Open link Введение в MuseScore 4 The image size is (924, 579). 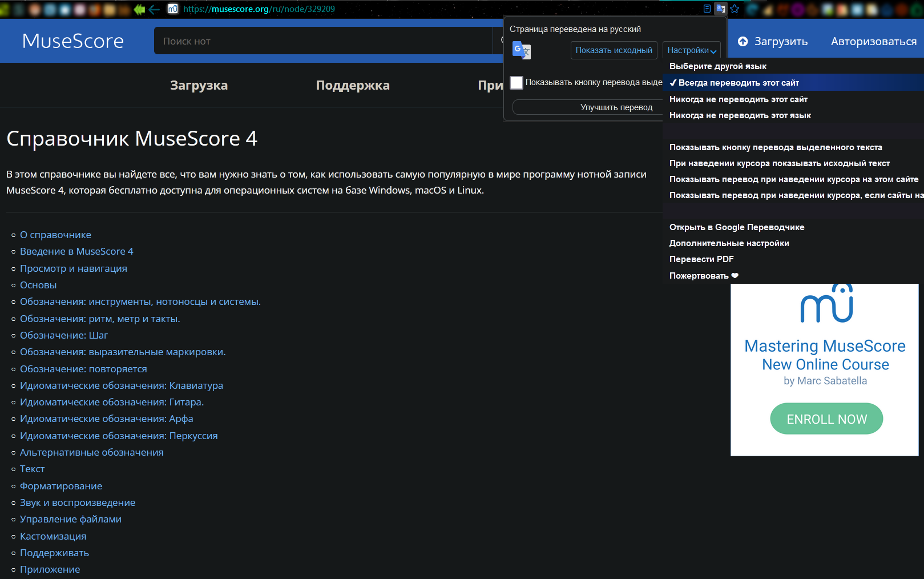[x=76, y=251]
